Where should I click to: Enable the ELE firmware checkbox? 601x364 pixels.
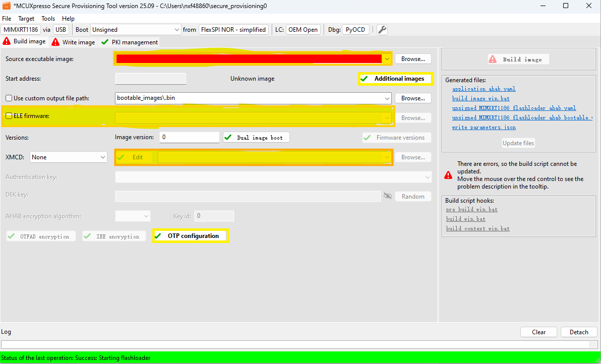(x=9, y=116)
